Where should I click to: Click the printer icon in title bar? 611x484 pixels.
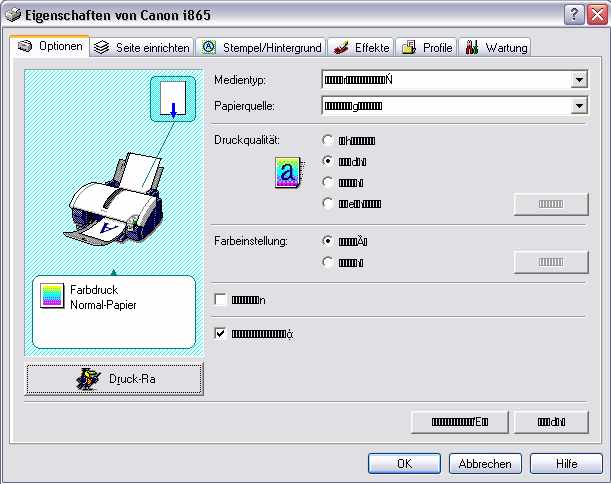14,15
